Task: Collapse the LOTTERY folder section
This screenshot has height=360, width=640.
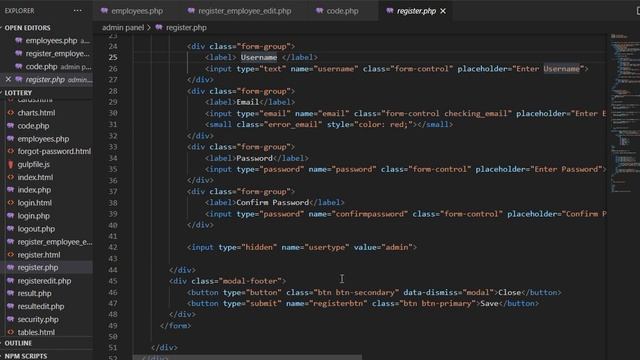Action: [18, 93]
